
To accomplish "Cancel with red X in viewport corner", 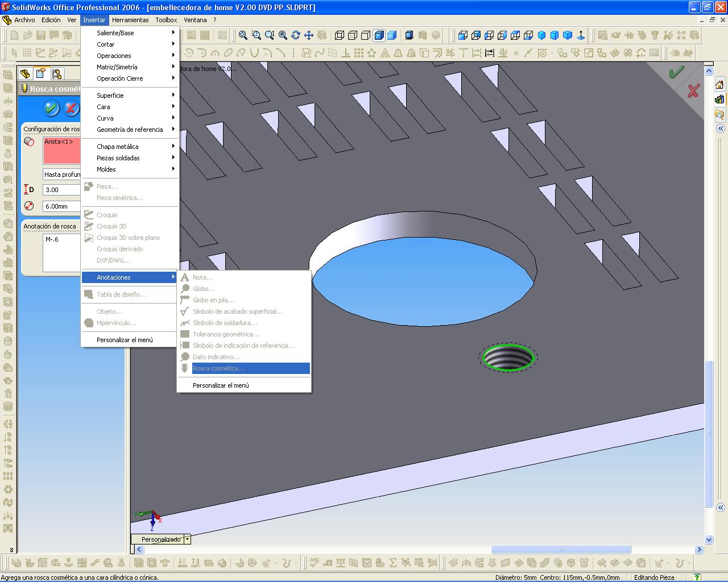I will pos(693,90).
